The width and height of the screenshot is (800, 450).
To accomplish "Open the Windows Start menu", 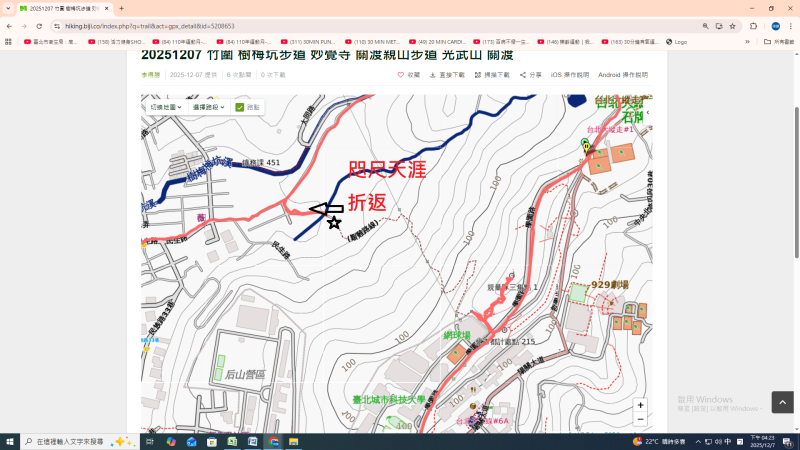I will [11, 441].
